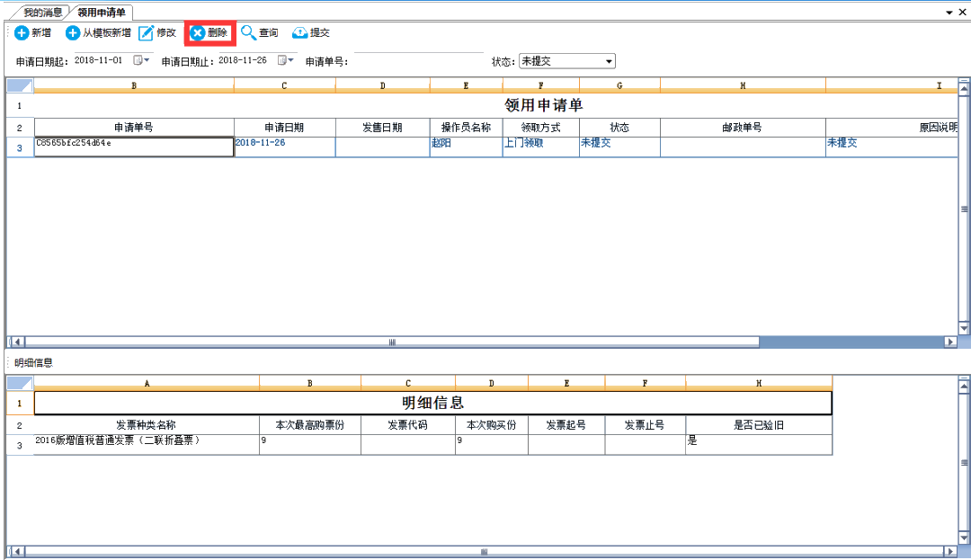Click the 发票起号 column header
Screen dimensions: 971x560
pos(566,425)
